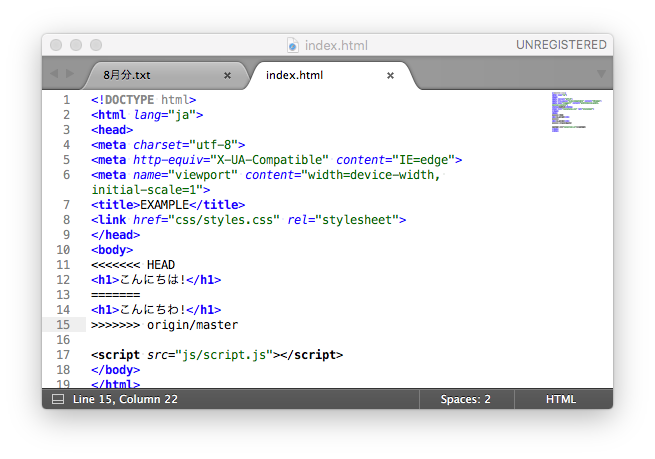Click line number 15 in gutter
The height and width of the screenshot is (459, 655).
coord(63,325)
